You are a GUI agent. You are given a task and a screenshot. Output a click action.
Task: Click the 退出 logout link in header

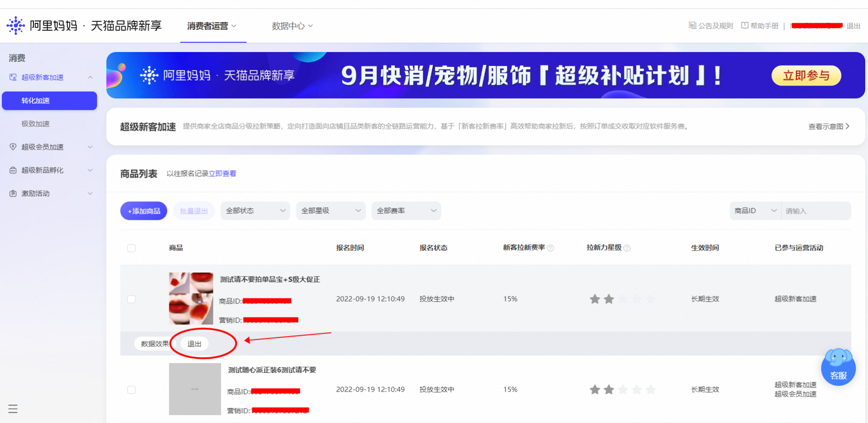point(853,26)
